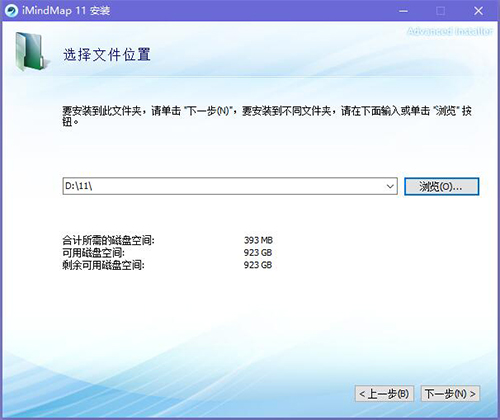This screenshot has height=420, width=500.
Task: Click the 合计所需的磁盘空间 label
Action: point(109,240)
